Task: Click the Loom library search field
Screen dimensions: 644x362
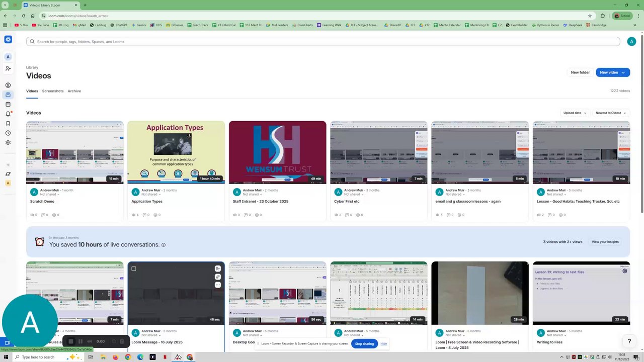Action: tap(323, 42)
